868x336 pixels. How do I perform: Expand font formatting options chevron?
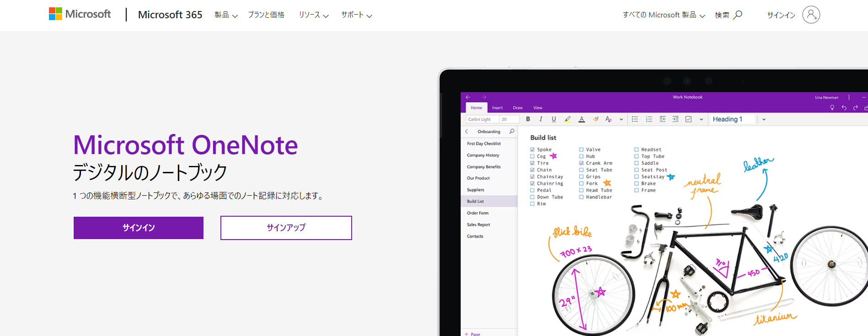click(x=621, y=119)
